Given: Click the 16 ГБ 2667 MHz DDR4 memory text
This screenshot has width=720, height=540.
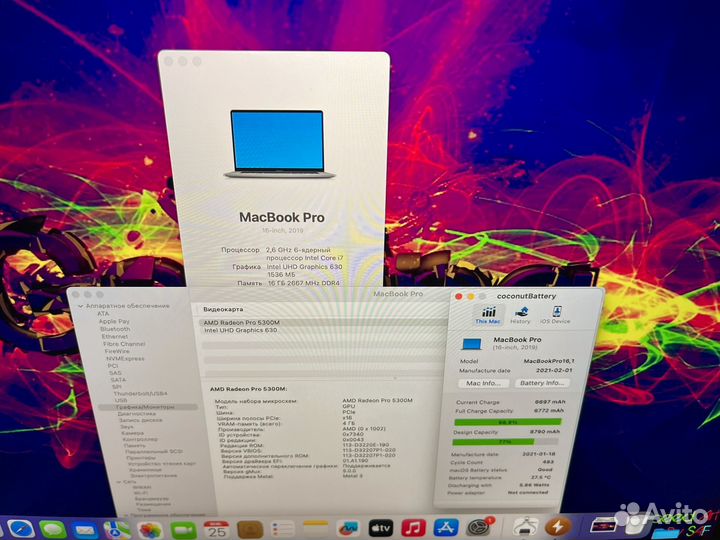Looking at the screenshot, I should coord(304,283).
